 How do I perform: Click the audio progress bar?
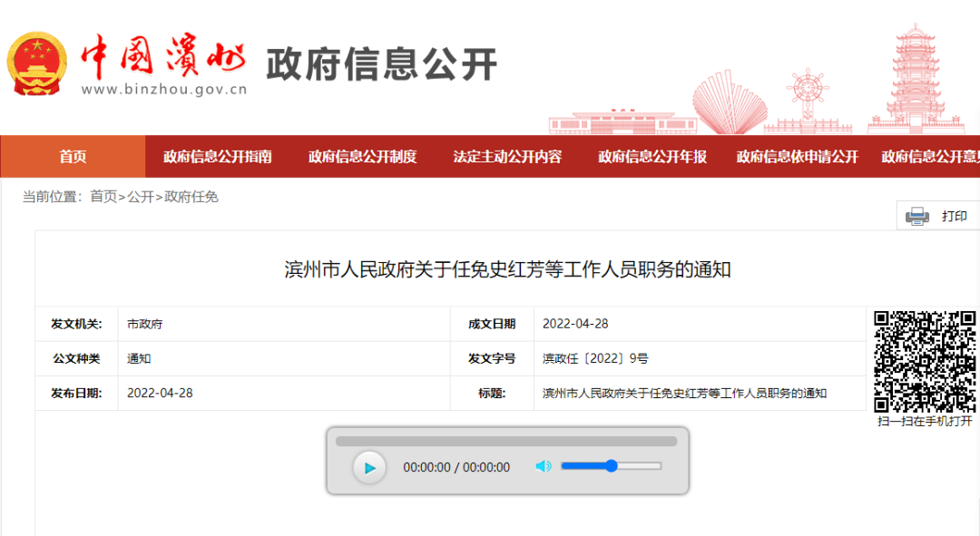[x=506, y=441]
